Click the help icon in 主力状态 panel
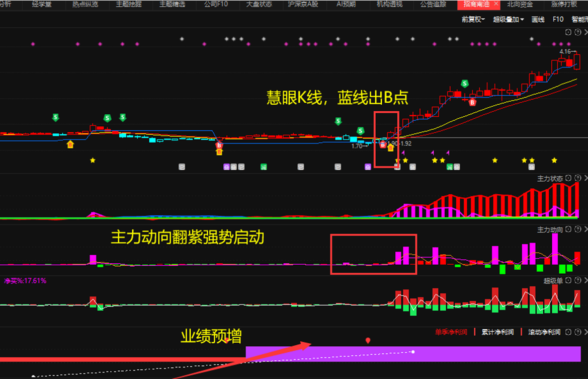Viewport: 588px width, 379px height. point(577,178)
